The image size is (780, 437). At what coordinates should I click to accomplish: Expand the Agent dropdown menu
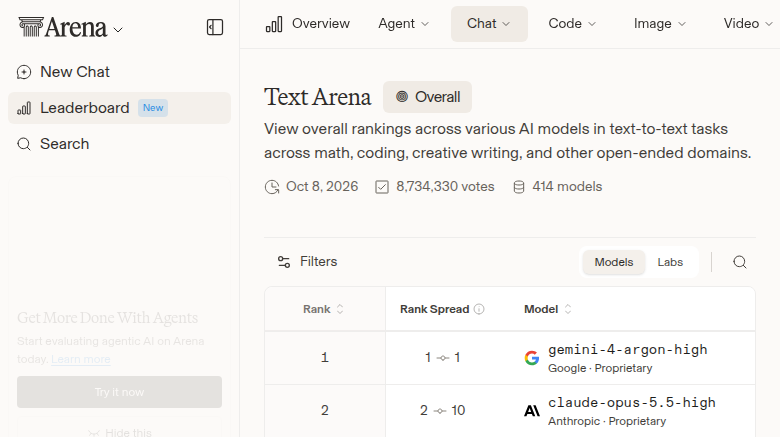pos(403,24)
